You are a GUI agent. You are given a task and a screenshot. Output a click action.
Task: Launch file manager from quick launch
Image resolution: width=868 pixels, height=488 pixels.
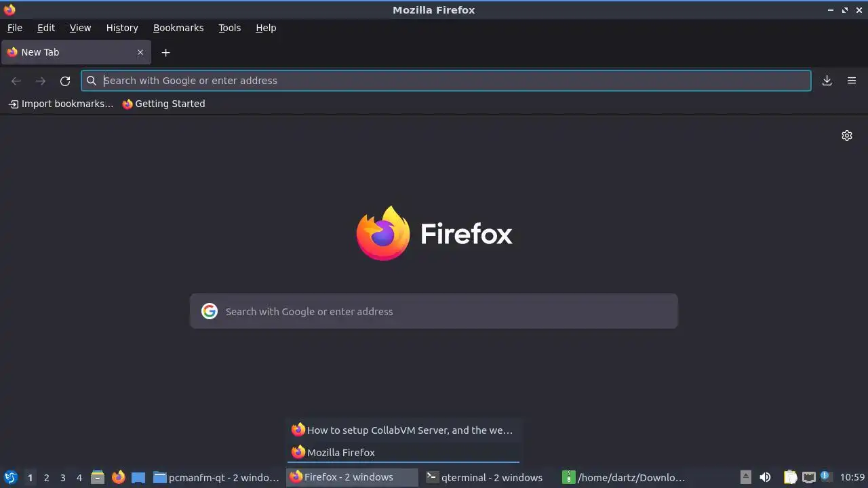[98, 477]
